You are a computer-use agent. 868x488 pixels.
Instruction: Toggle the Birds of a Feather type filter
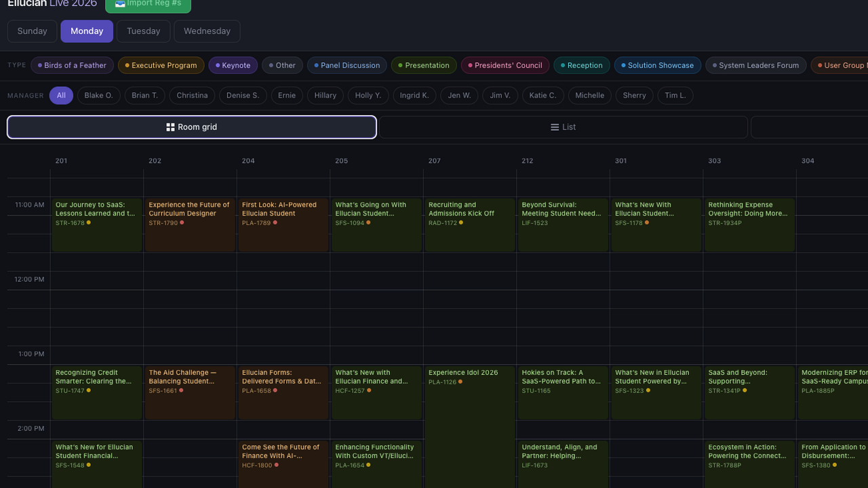pos(72,66)
